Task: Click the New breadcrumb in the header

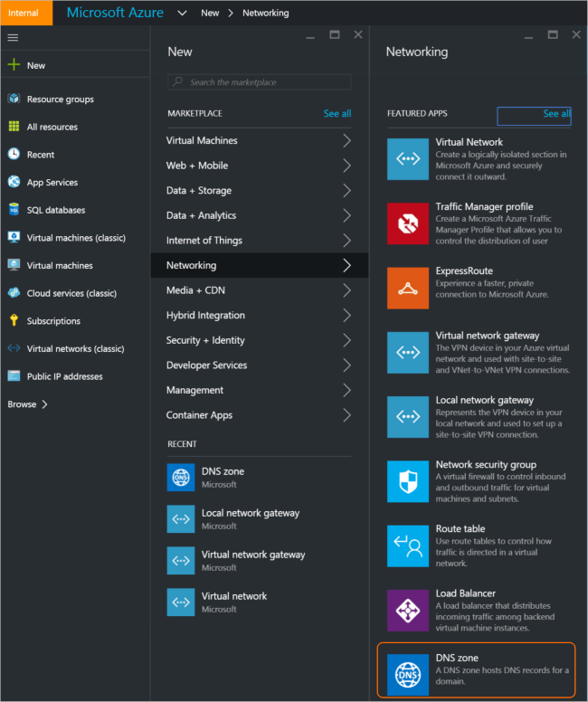Action: click(210, 14)
